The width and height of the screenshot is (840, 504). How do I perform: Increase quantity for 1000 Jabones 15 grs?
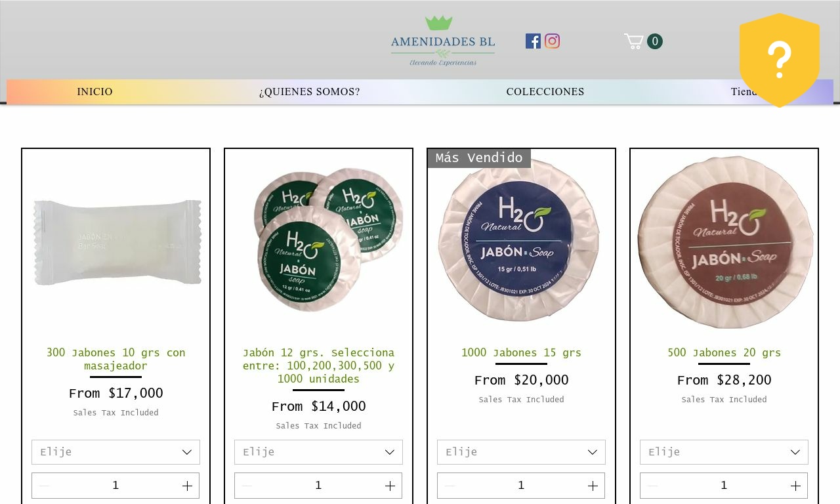tap(593, 486)
